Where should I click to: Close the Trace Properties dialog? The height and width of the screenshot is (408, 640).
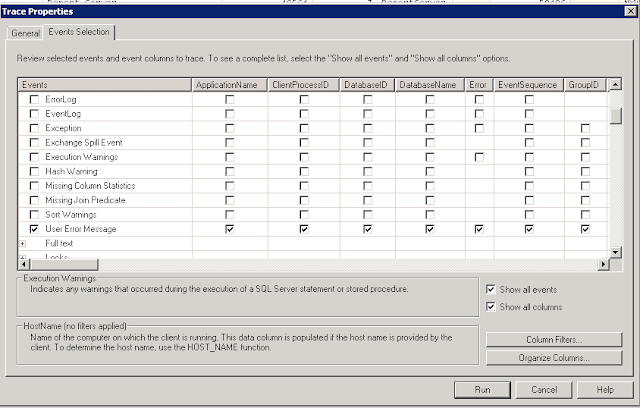click(631, 11)
